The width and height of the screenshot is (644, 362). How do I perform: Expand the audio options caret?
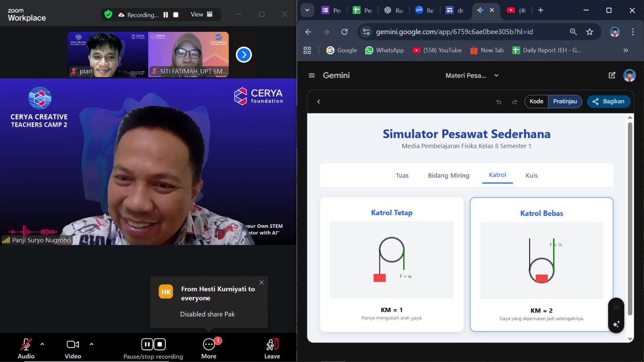(42, 344)
